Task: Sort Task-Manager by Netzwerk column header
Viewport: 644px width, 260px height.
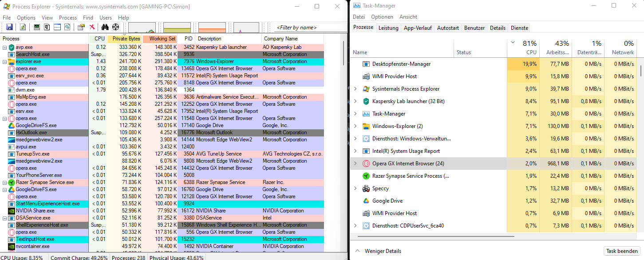Action: [x=620, y=48]
